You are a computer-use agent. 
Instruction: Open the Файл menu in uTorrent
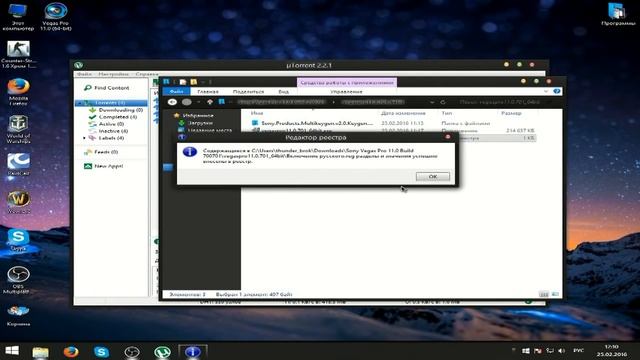click(84, 74)
